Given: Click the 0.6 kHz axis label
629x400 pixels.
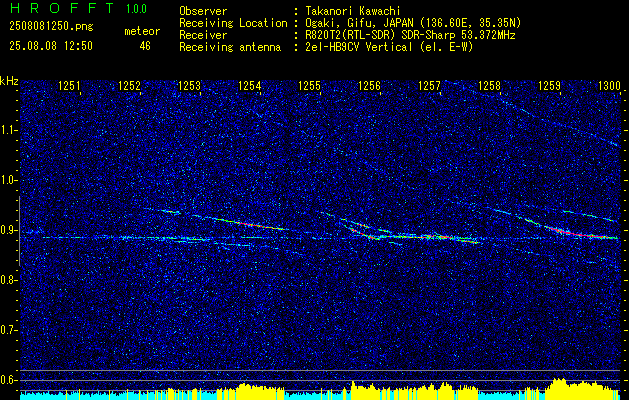Looking at the screenshot, I should coord(9,380).
